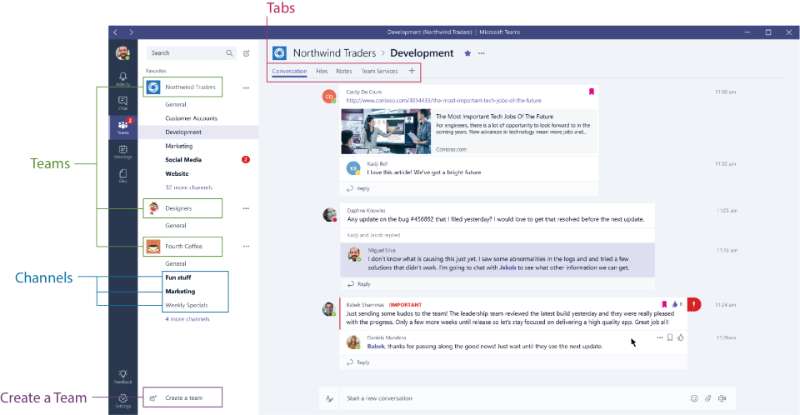Save Daniela's reply with the bookmark icon

[x=670, y=337]
